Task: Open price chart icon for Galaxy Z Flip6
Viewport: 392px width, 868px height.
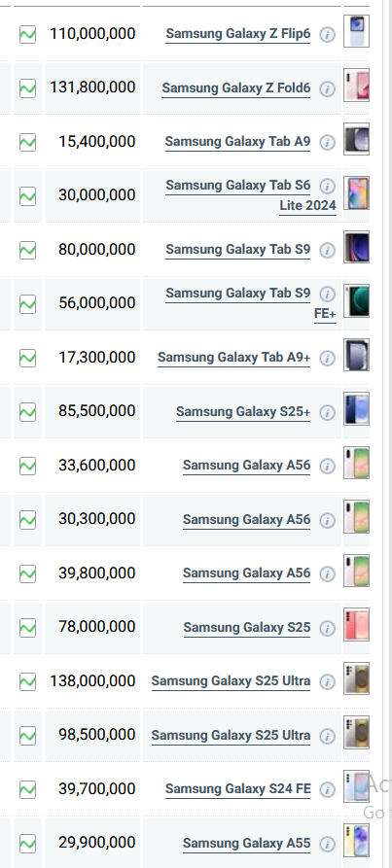Action: click(x=27, y=34)
